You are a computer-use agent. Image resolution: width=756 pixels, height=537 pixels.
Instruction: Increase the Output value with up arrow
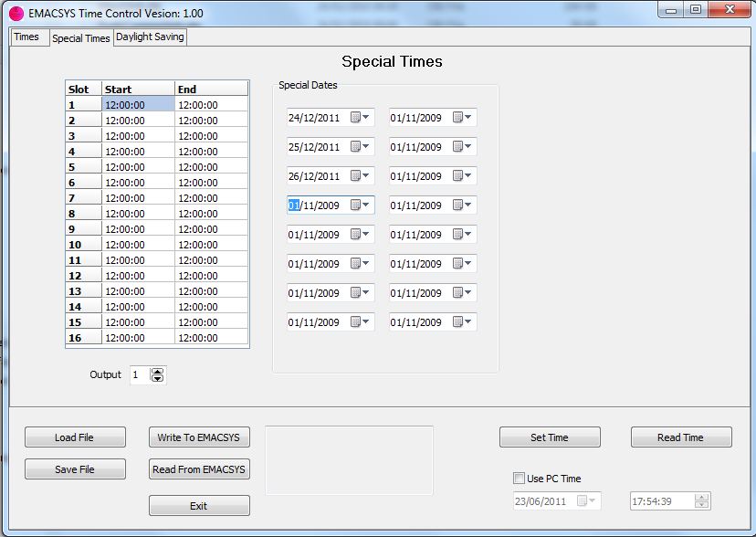coord(157,371)
